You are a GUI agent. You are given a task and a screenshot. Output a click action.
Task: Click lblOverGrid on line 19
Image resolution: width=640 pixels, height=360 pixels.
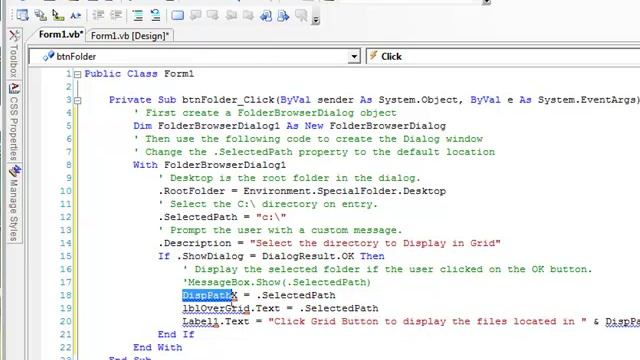tap(216, 308)
